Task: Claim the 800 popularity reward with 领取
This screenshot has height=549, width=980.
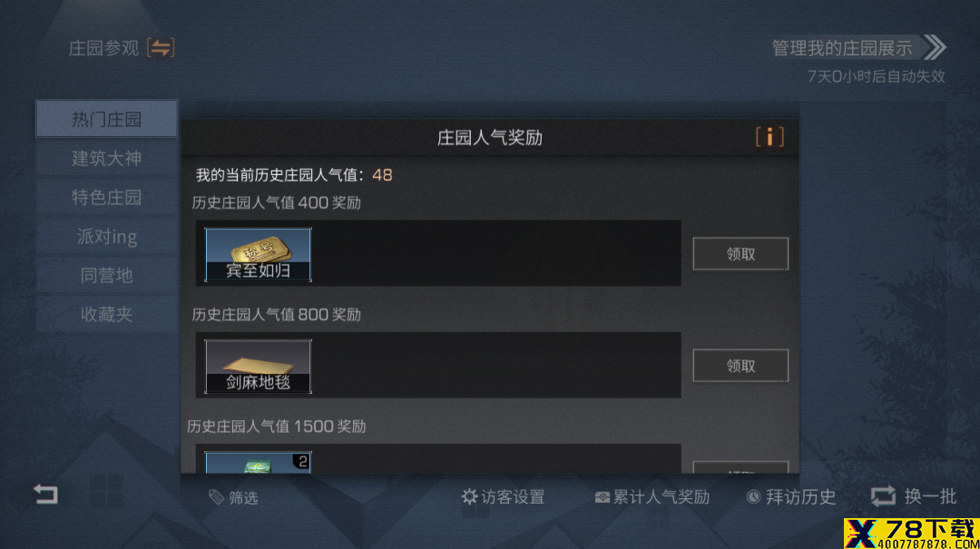Action: 740,365
